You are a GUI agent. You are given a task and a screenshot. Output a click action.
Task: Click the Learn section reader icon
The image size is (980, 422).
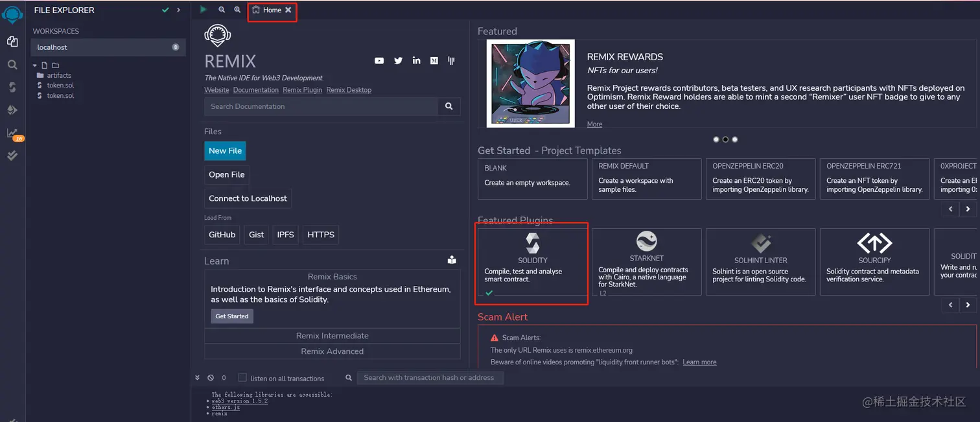coord(452,260)
